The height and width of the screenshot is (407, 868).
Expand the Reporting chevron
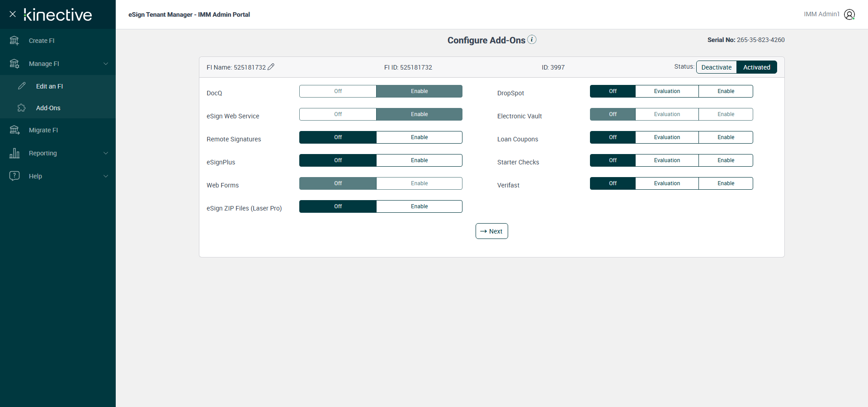coord(106,153)
